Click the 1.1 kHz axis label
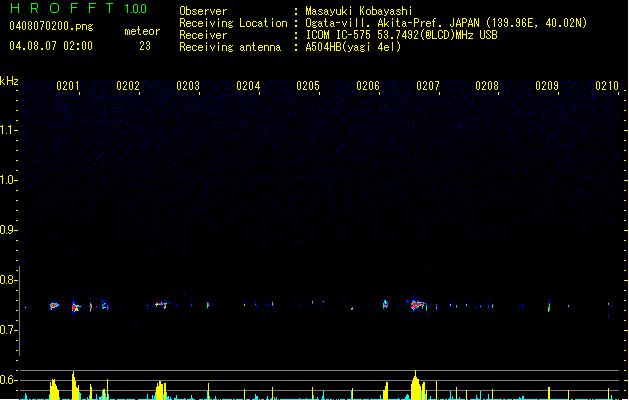The image size is (629, 400). 8,130
